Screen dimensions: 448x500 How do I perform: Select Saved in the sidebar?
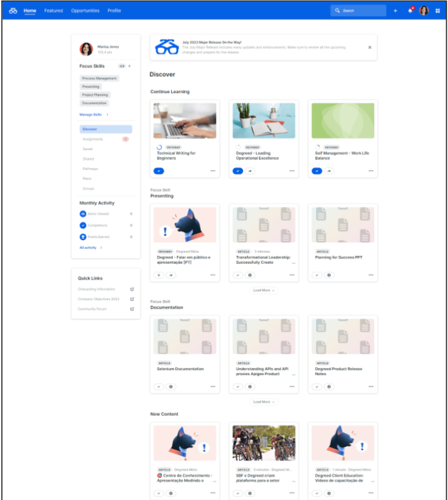tap(106, 149)
